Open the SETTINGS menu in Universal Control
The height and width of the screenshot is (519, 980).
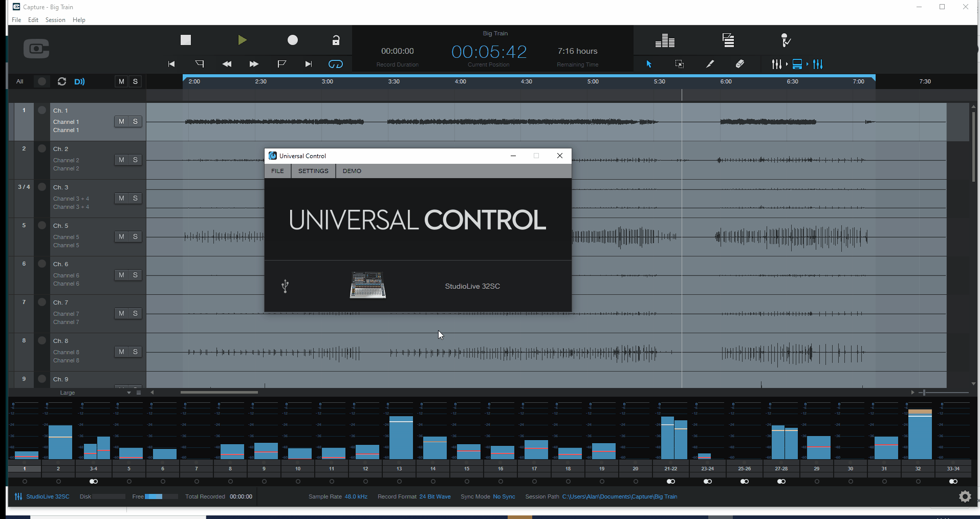tap(313, 170)
